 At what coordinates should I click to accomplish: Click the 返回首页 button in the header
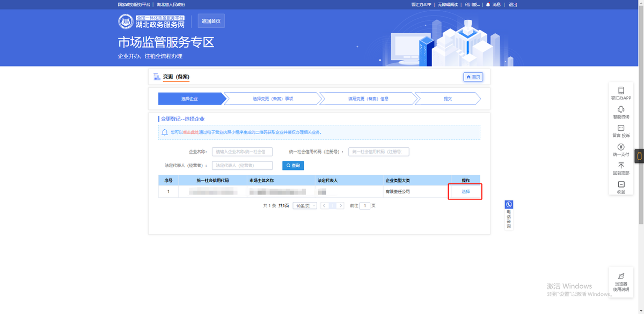pyautogui.click(x=211, y=21)
